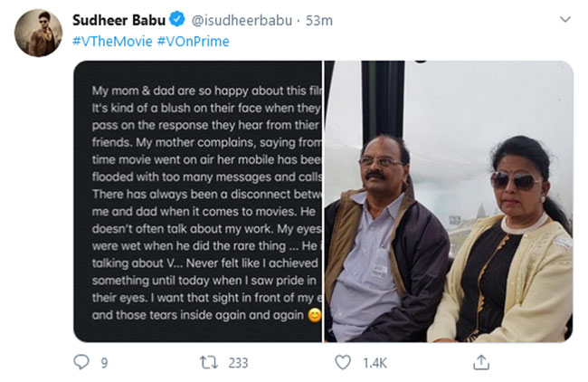The height and width of the screenshot is (382, 588).
Task: Click the reply speech bubble icon
Action: (x=82, y=362)
